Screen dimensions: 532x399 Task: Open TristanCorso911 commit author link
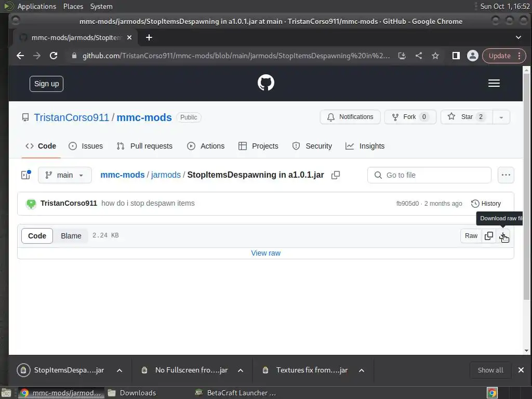pos(69,204)
